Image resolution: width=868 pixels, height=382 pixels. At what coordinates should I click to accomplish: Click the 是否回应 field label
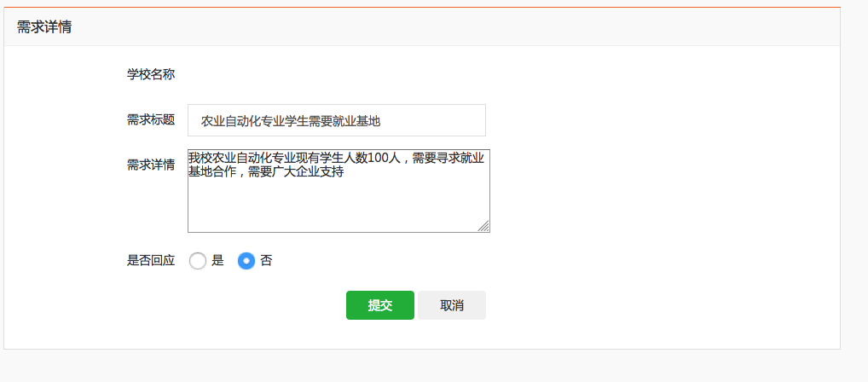(151, 261)
